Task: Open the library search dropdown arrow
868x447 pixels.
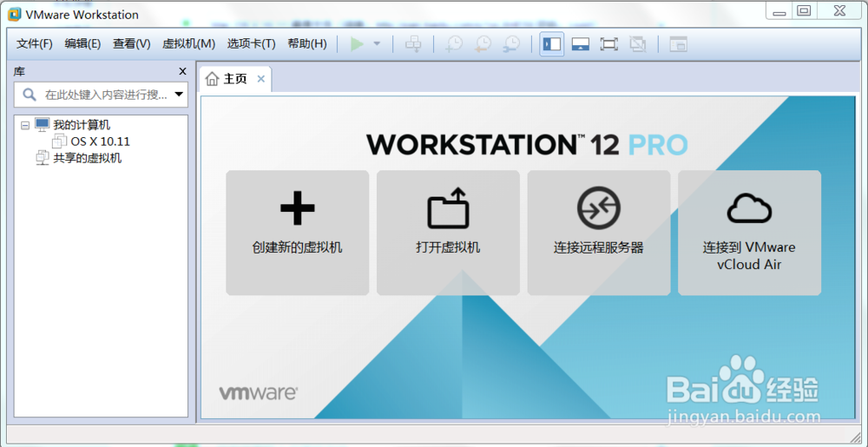Action: click(x=179, y=95)
